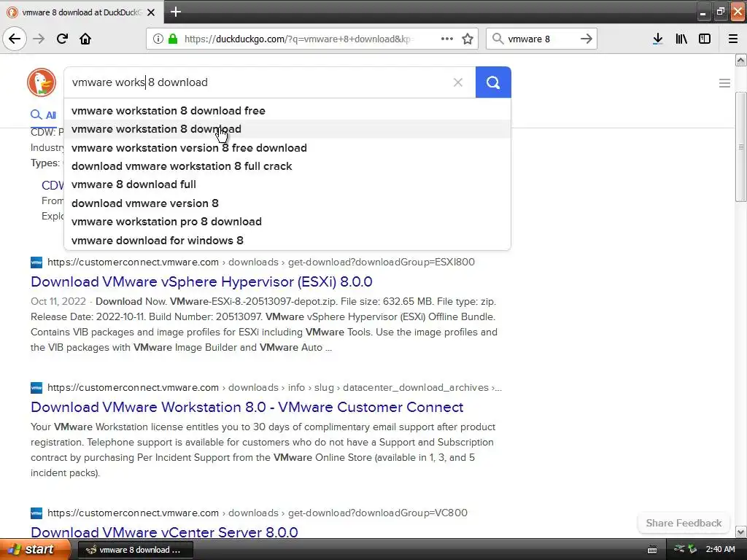Image resolution: width=747 pixels, height=560 pixels.
Task: Open Download VMware vCenter Server 8.0.0
Action: pos(164,532)
